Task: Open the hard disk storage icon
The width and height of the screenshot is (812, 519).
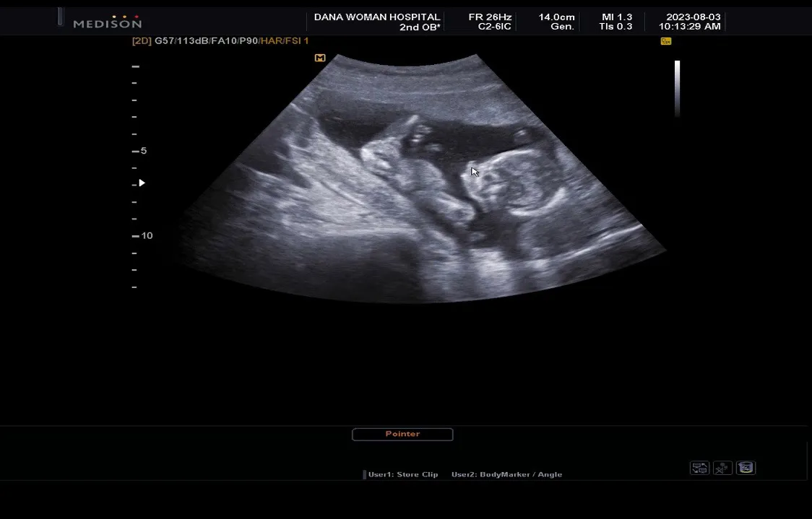Action: (746, 468)
